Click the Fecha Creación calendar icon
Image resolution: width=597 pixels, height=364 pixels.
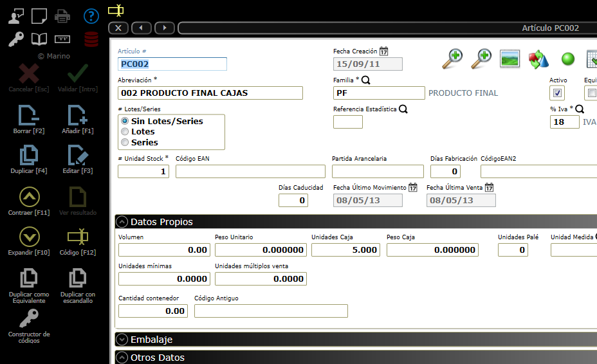coord(384,51)
